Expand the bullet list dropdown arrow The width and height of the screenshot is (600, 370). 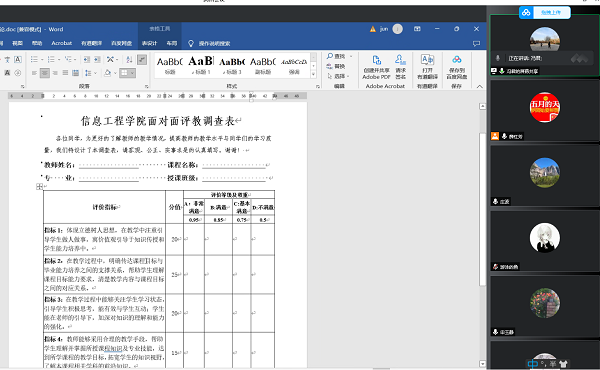click(x=41, y=60)
